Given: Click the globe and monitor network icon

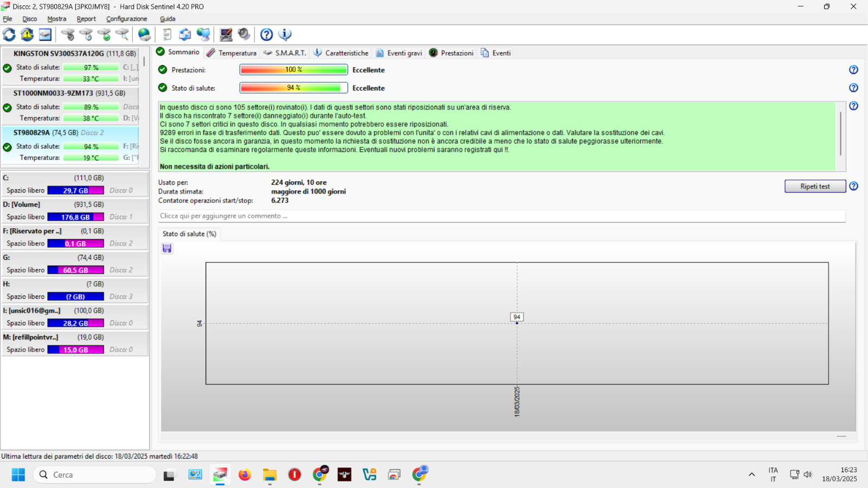Looking at the screenshot, I should click(x=203, y=35).
